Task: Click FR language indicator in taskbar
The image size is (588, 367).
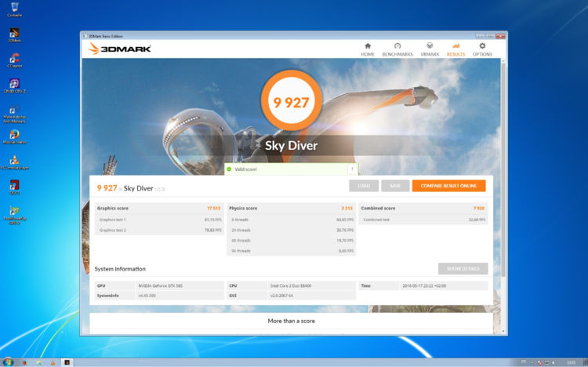Action: tap(524, 362)
